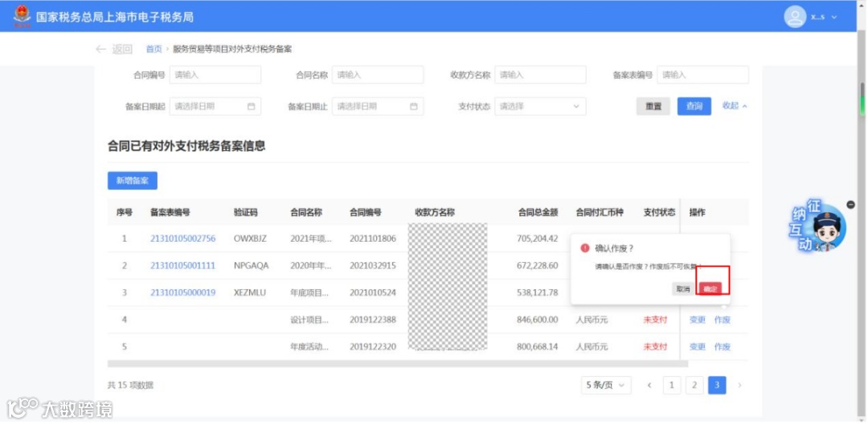Open the 备案日期止 date picker
Screen dimensions: 868x425
[x=378, y=106]
